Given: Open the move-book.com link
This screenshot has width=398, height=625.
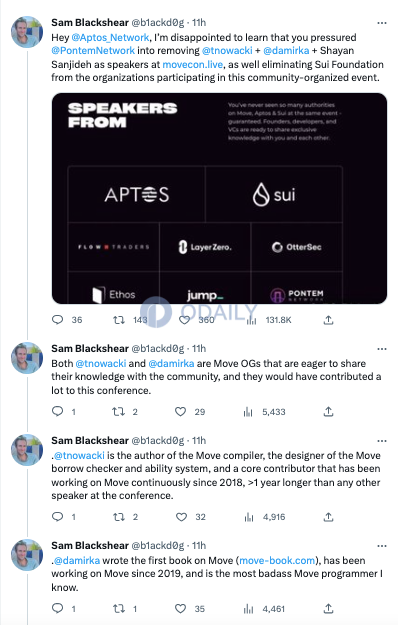Looking at the screenshot, I should (x=277, y=560).
